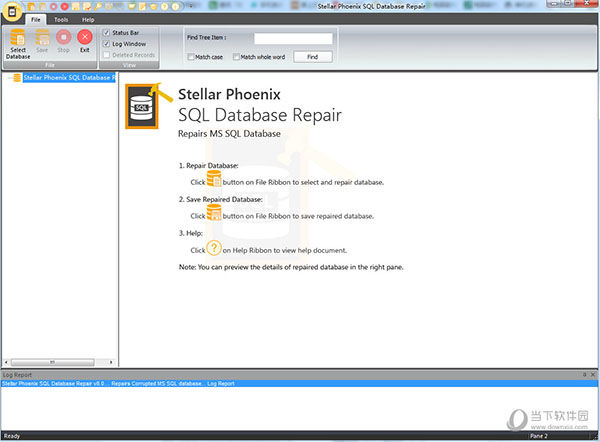Image resolution: width=600 pixels, height=442 pixels.
Task: Click the tree pane horizontal scrollbar thumb
Action: tap(52, 362)
